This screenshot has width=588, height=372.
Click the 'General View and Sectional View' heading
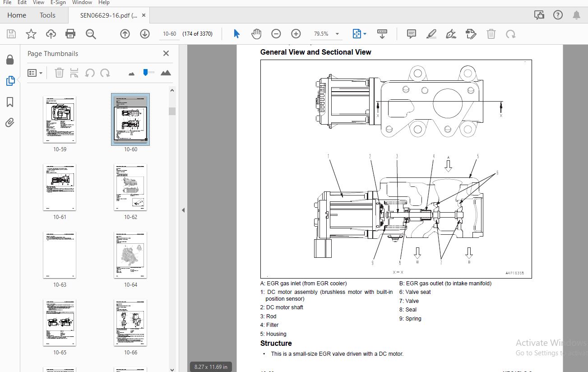coord(315,52)
